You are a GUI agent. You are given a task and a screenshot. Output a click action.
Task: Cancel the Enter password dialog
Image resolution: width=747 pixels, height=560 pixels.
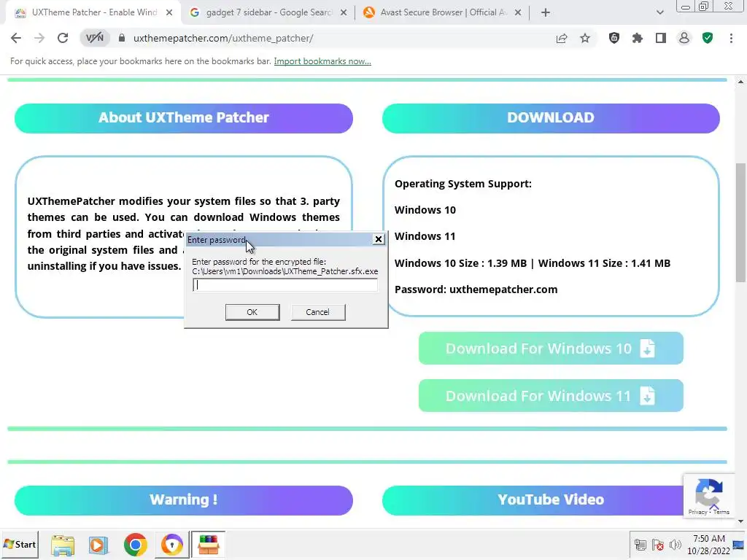coord(318,312)
